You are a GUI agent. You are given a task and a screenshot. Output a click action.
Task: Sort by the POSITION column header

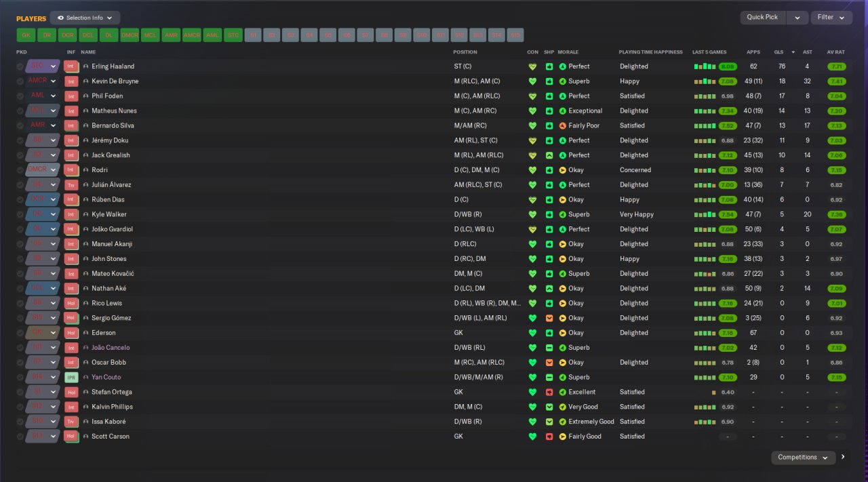pos(465,52)
